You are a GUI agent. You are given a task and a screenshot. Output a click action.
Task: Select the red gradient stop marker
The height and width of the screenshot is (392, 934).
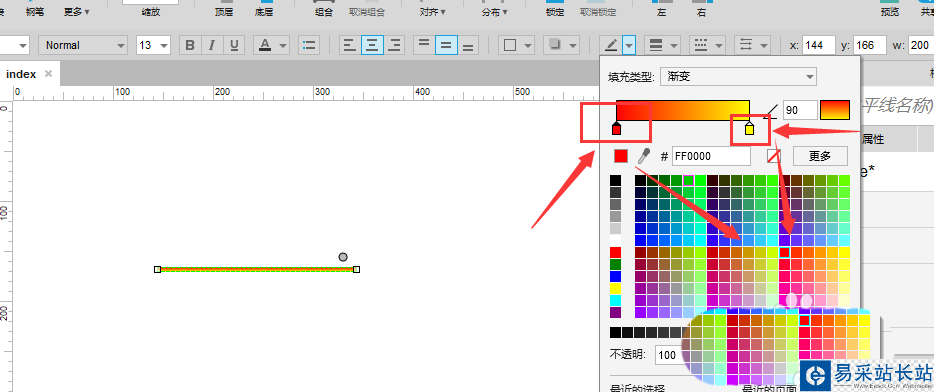pyautogui.click(x=617, y=129)
